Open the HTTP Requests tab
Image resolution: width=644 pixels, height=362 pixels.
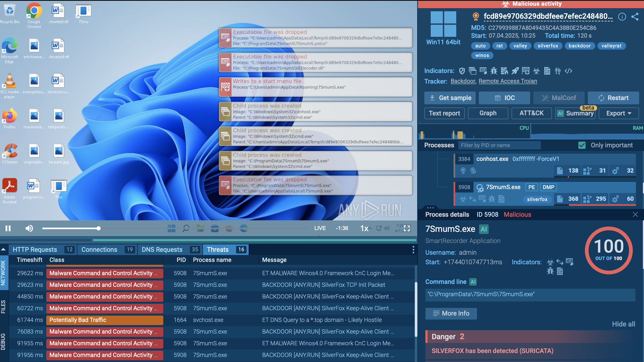pos(35,250)
